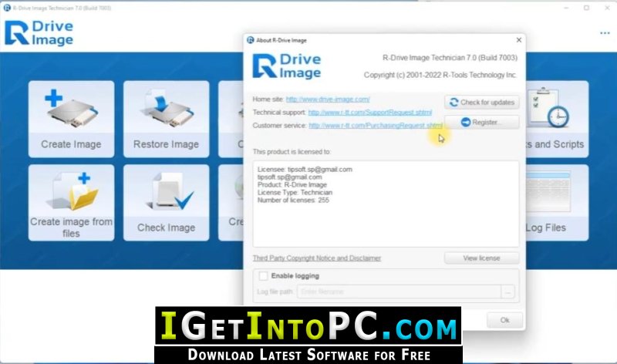The width and height of the screenshot is (617, 364).
Task: Open the three-dots menu at top right
Action: (605, 33)
